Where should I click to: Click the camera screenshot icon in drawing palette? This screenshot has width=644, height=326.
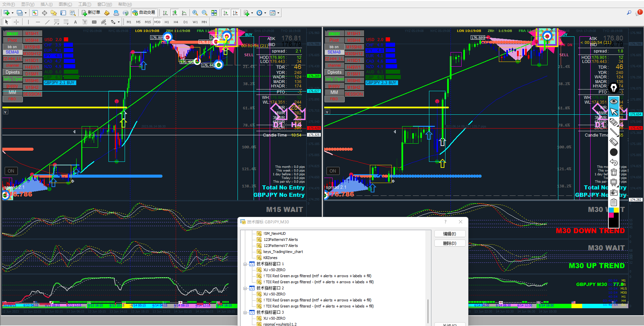(x=613, y=192)
